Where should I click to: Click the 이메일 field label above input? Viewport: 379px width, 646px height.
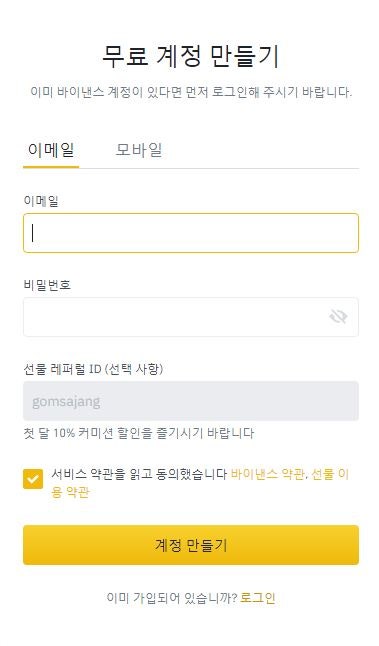(41, 201)
